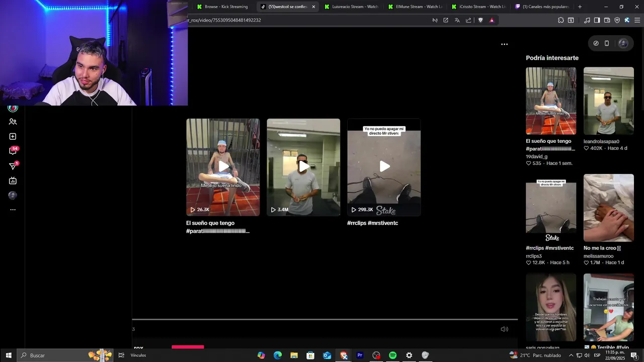
Task: Open the Brave music playlist icon
Action: 587,20
